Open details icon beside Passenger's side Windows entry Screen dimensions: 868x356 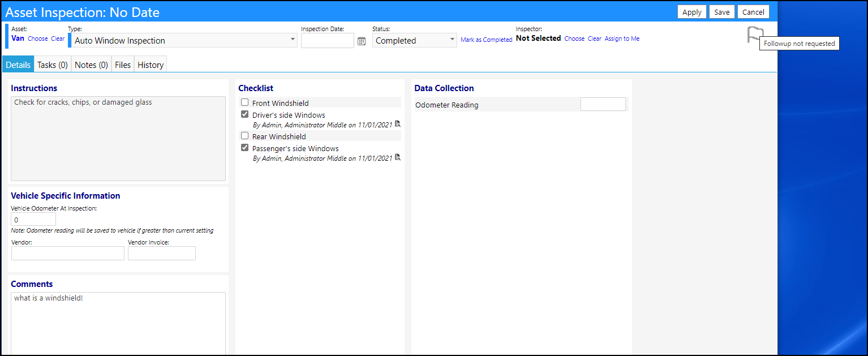tap(398, 157)
